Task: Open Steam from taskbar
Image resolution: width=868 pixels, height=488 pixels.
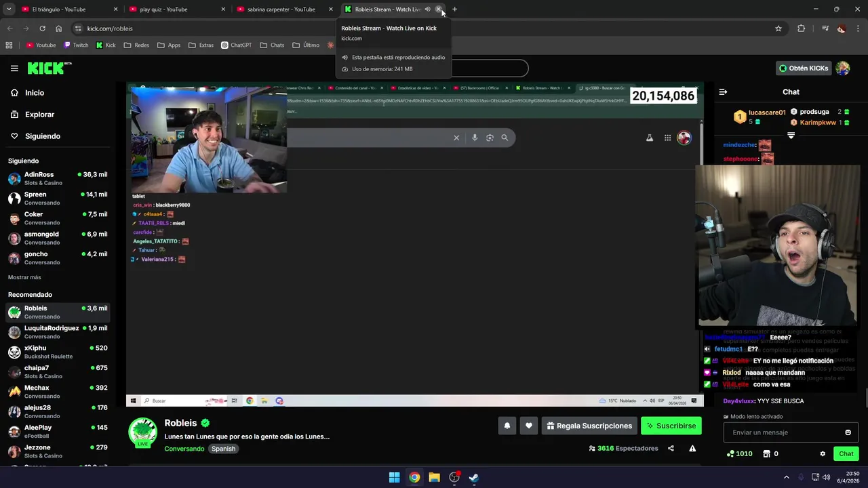Action: (474, 477)
